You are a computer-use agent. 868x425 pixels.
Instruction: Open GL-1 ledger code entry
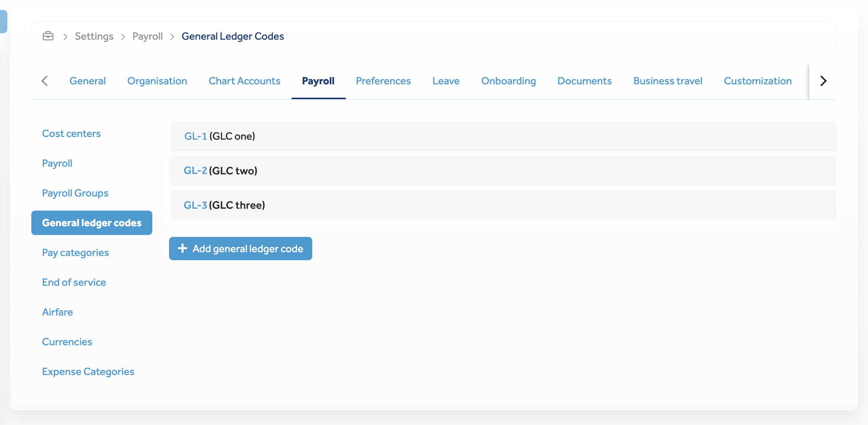coord(195,136)
